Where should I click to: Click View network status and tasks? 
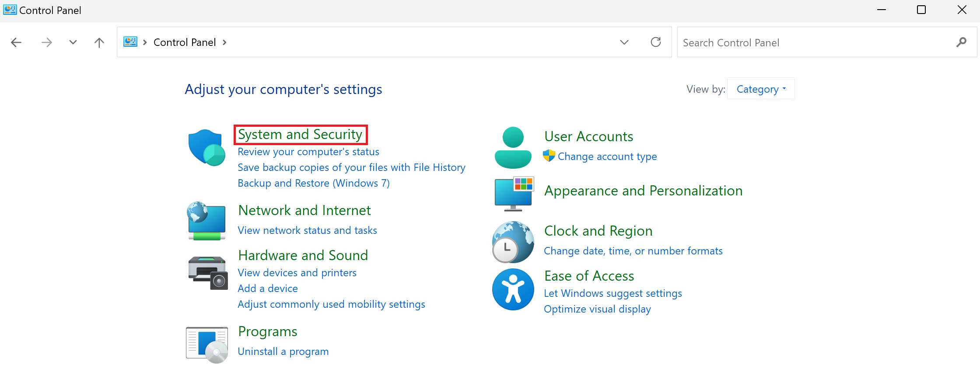(x=307, y=230)
